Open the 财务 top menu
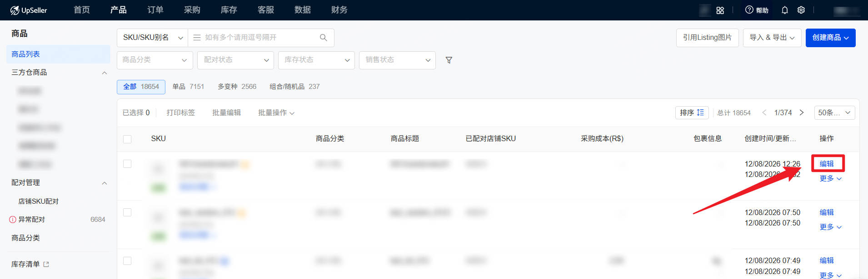 click(x=339, y=10)
